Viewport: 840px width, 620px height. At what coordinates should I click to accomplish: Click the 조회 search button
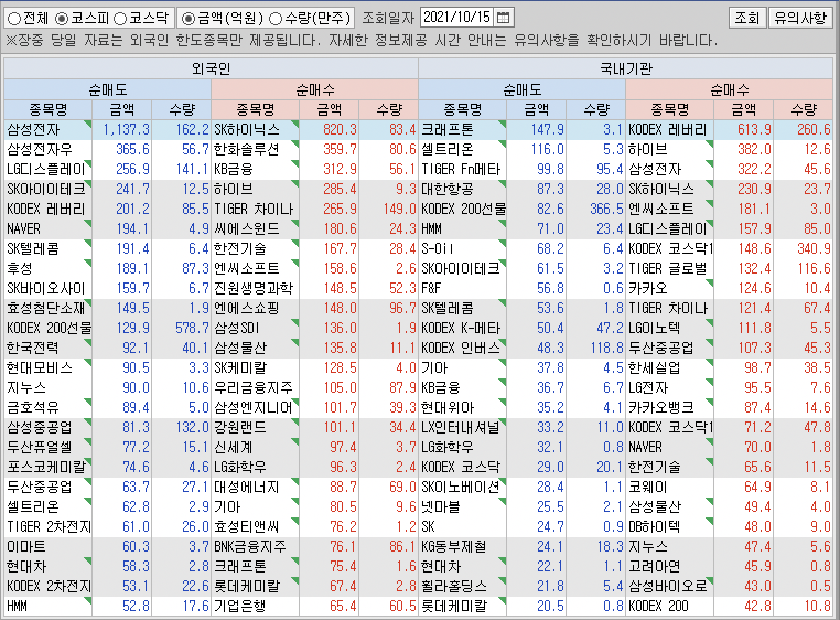coord(747,18)
